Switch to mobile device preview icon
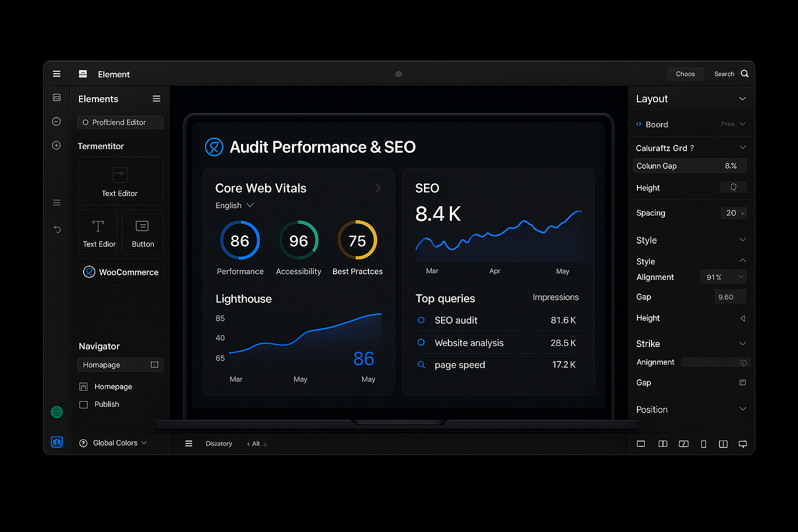This screenshot has width=798, height=532. point(703,444)
